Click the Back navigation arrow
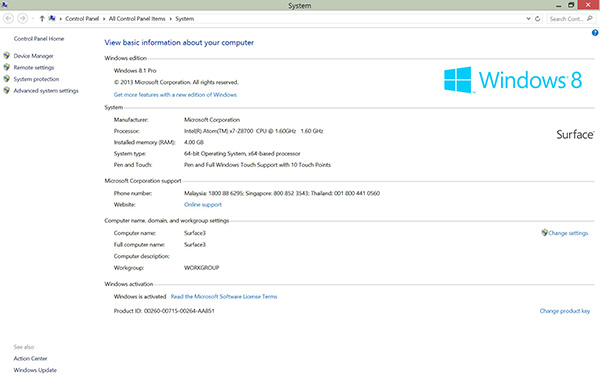The image size is (600, 383). coord(8,18)
